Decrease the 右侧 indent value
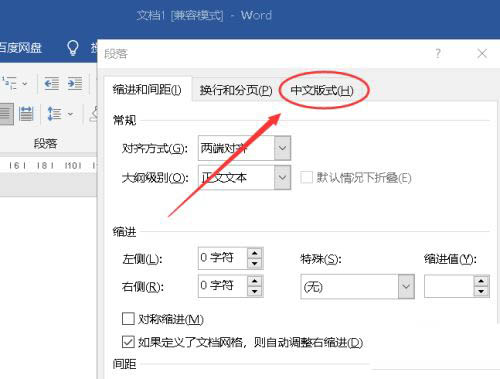Image resolution: width=500 pixels, height=379 pixels. (x=255, y=291)
